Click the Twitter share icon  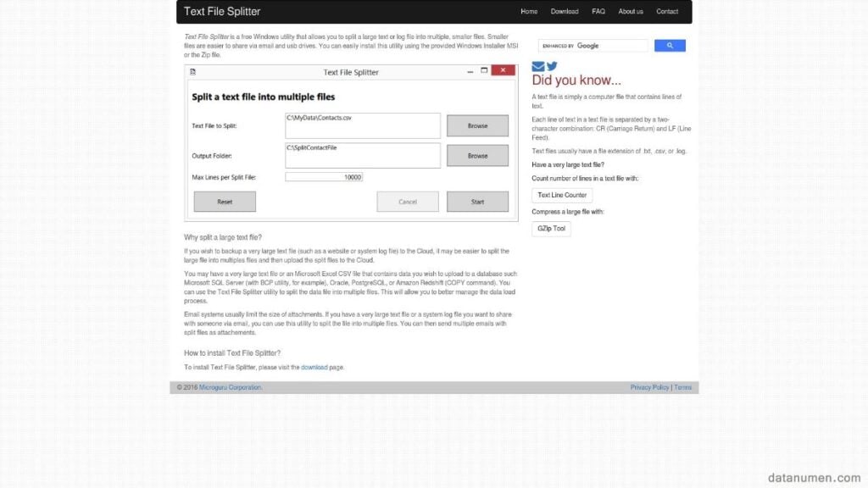[552, 65]
